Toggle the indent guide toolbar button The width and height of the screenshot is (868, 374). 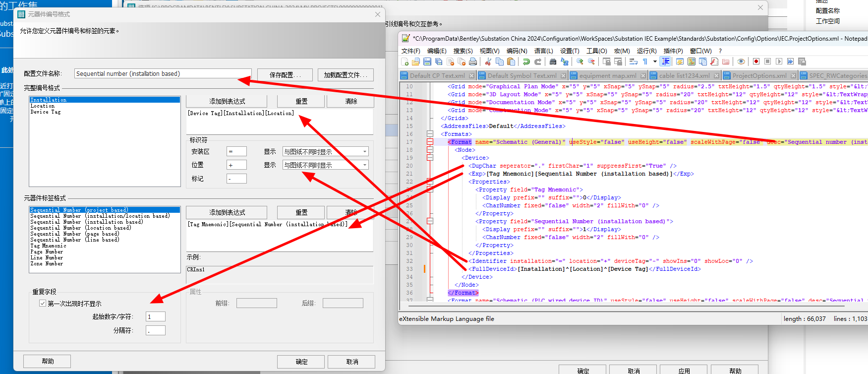666,62
